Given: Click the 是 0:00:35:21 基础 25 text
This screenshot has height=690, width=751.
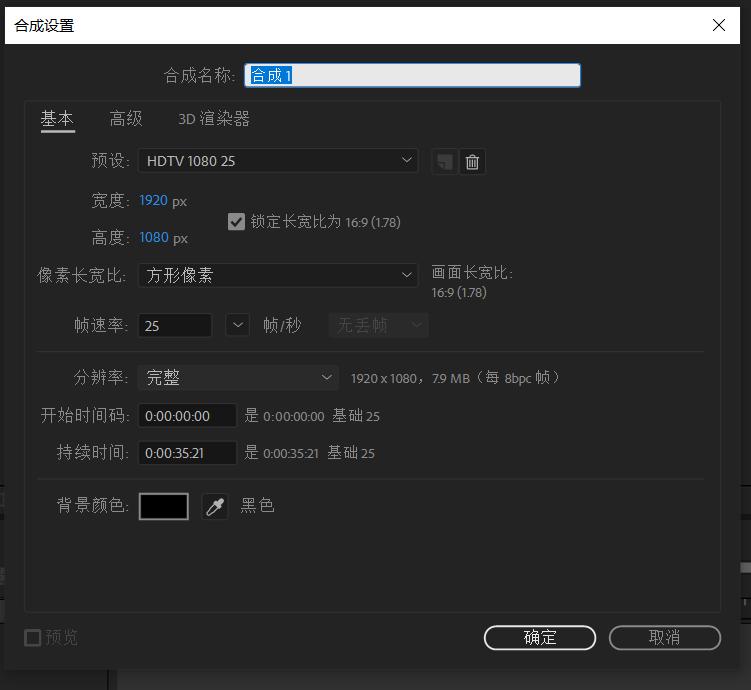Looking at the screenshot, I should (309, 453).
